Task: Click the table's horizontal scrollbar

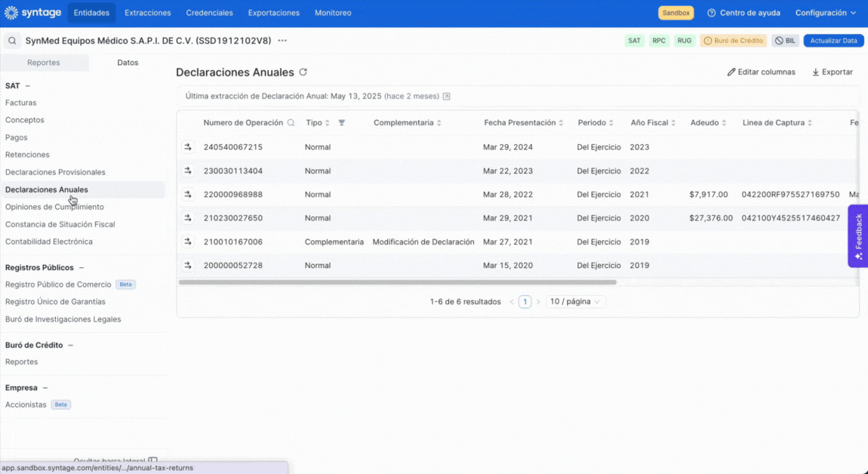Action: [x=398, y=282]
